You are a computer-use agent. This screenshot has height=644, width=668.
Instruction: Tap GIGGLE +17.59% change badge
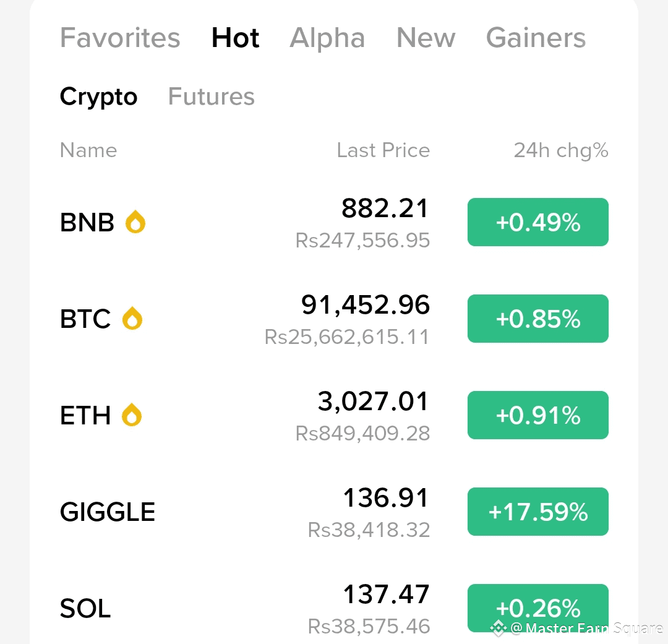[x=537, y=512]
